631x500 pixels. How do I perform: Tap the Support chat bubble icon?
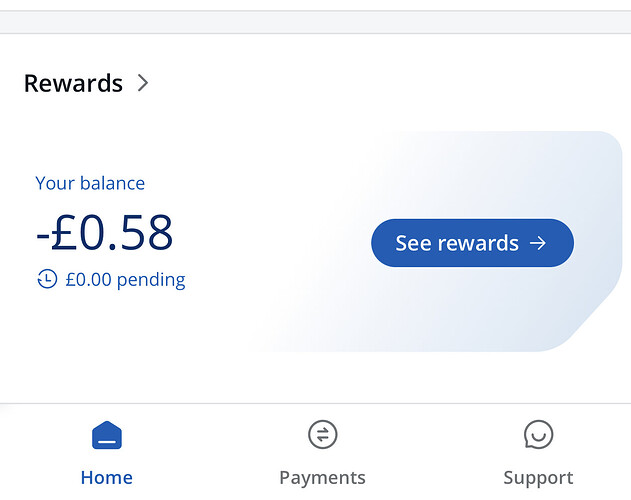tap(538, 434)
